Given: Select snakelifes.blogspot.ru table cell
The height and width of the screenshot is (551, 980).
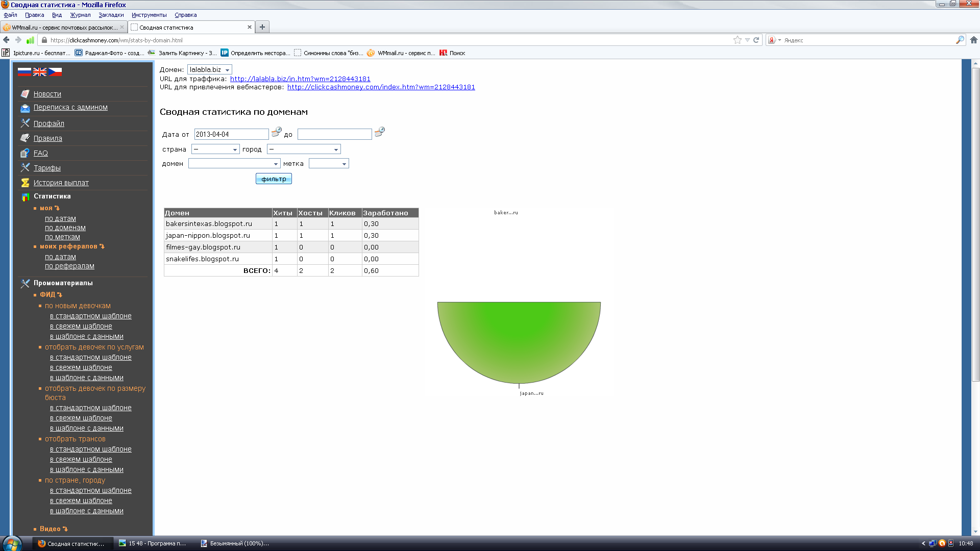Looking at the screenshot, I should (218, 259).
